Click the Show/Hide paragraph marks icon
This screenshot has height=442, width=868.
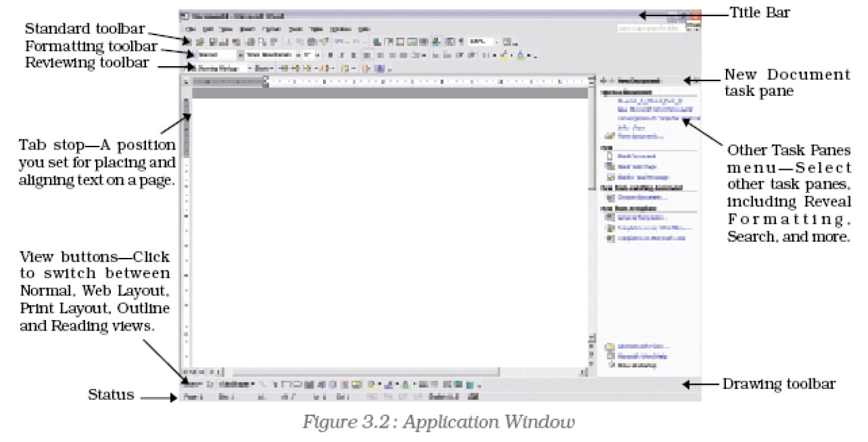point(461,42)
